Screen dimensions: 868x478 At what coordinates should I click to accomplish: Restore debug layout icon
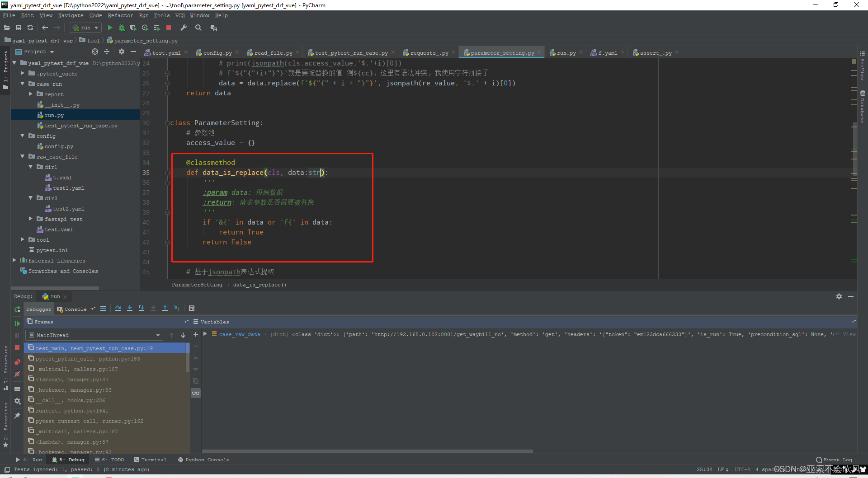tap(17, 389)
